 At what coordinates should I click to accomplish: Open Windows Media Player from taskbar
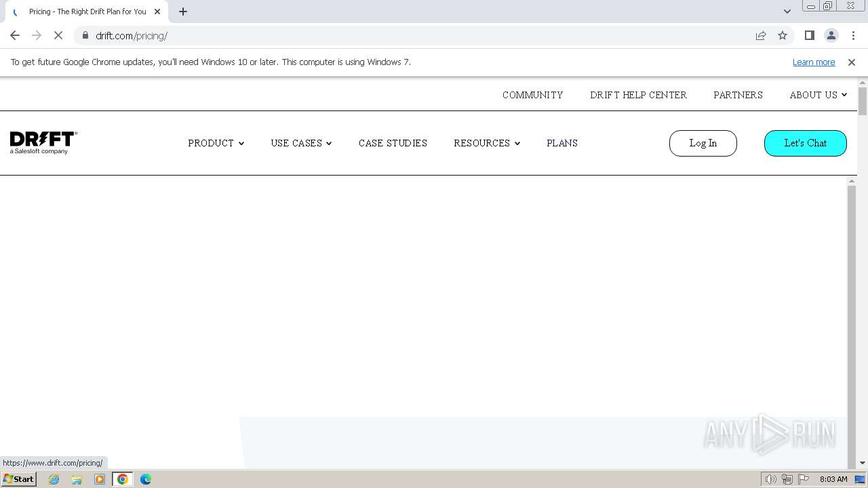click(x=100, y=479)
